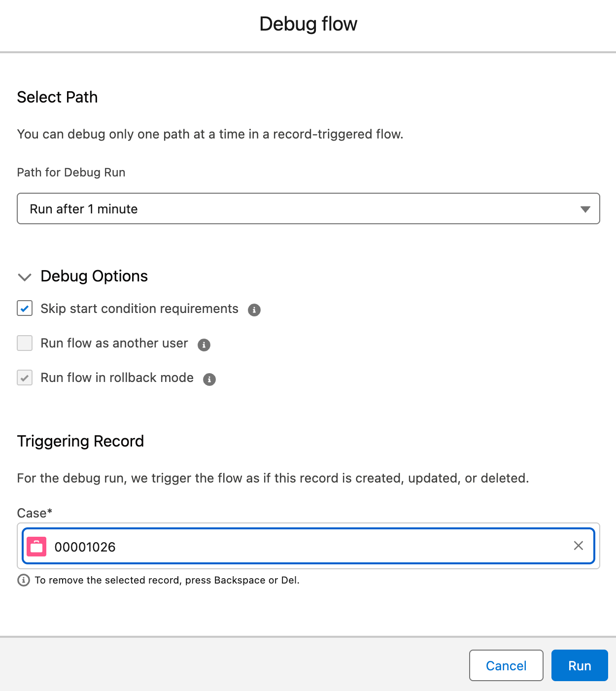Viewport: 616px width, 691px height.
Task: Focus the Case record 00001026 field
Action: tap(308, 546)
